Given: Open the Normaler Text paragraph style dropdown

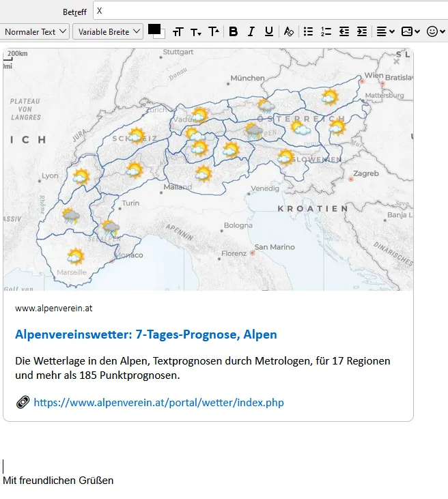Looking at the screenshot, I should tap(34, 31).
